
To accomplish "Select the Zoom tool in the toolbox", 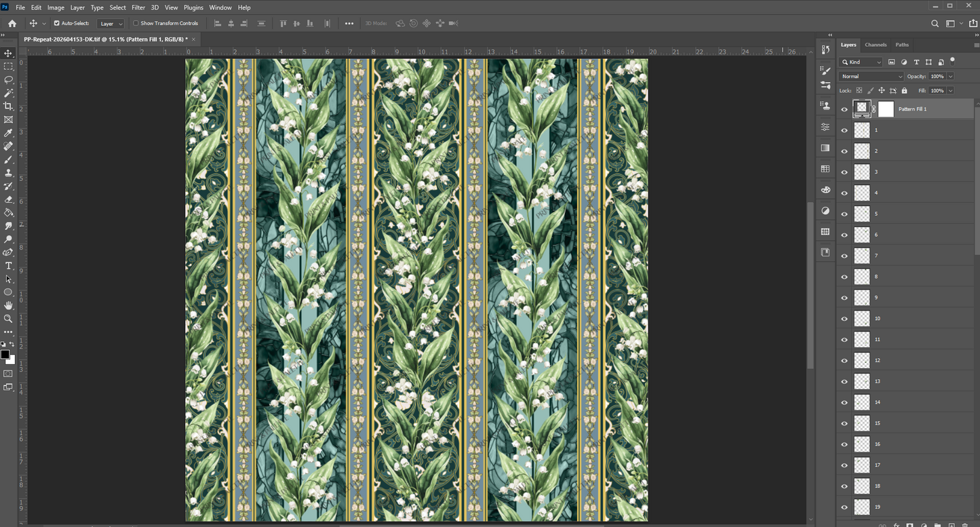I will coord(8,319).
